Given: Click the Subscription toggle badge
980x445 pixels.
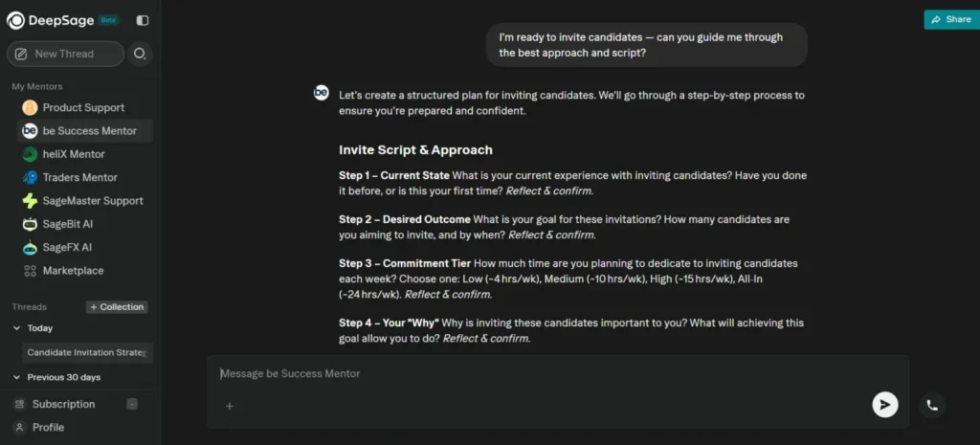Looking at the screenshot, I should click(132, 405).
